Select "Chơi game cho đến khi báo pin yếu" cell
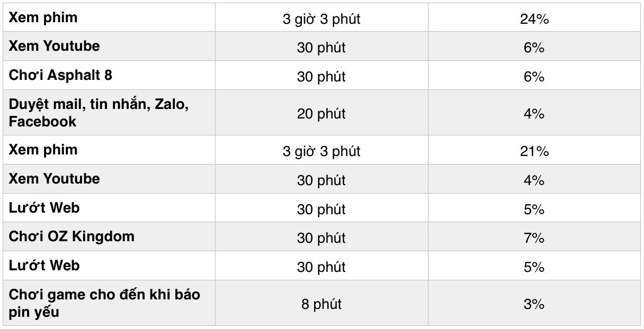 pos(104,303)
